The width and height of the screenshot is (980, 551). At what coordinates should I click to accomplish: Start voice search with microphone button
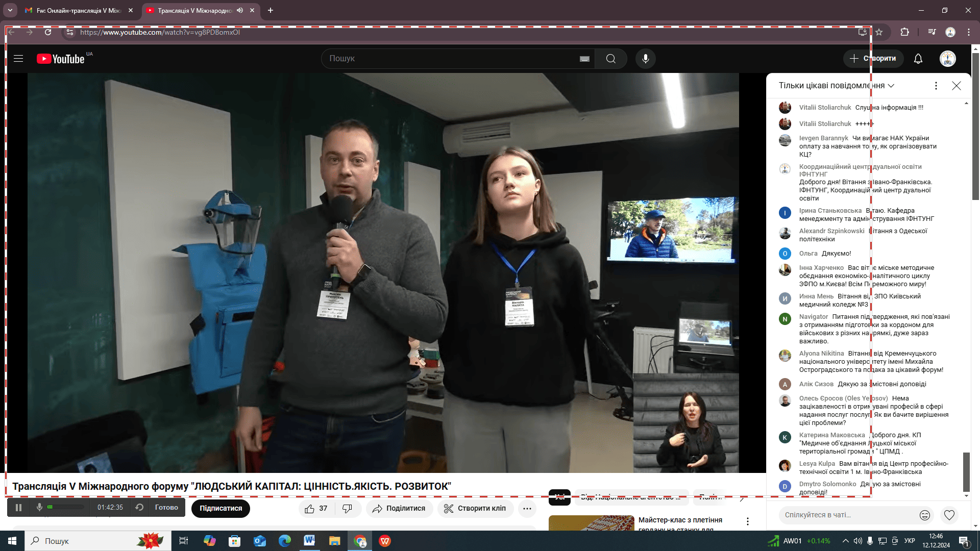click(645, 59)
